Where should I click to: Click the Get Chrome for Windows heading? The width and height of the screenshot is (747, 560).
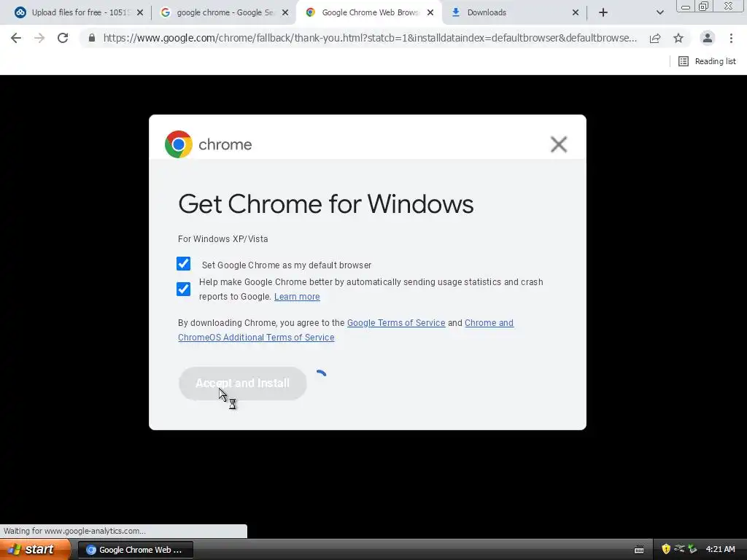pyautogui.click(x=326, y=204)
